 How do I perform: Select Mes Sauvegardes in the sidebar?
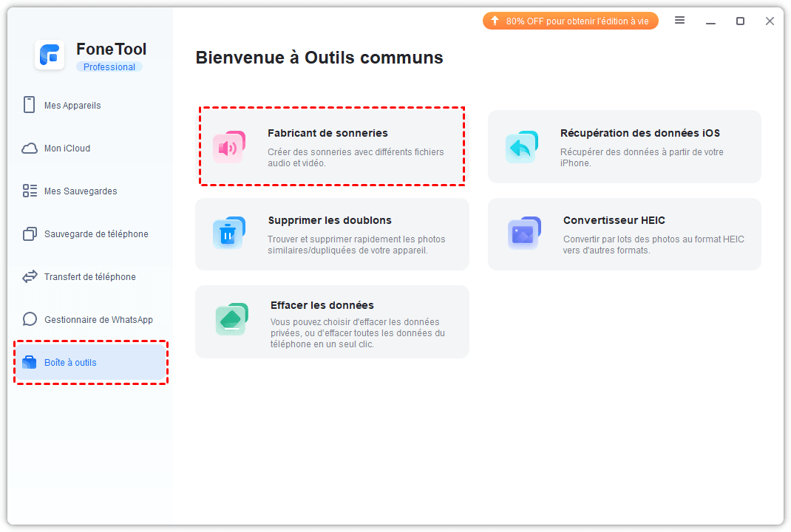pyautogui.click(x=81, y=191)
